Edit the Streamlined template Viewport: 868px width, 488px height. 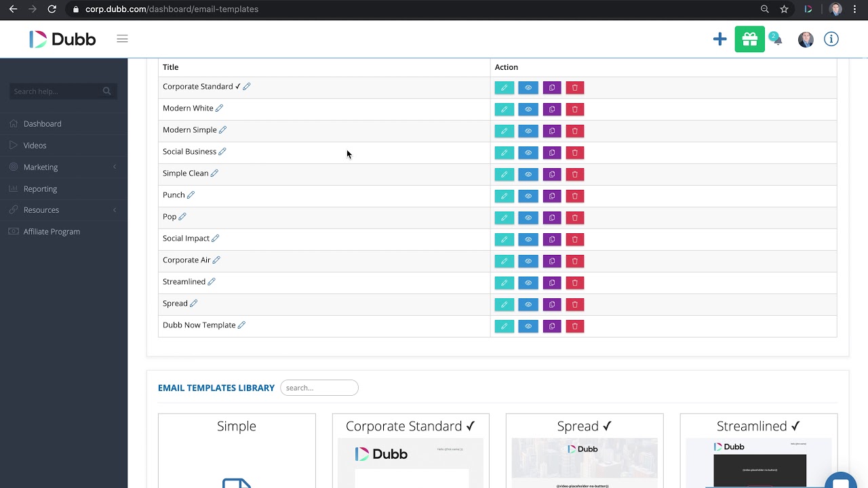pyautogui.click(x=504, y=283)
